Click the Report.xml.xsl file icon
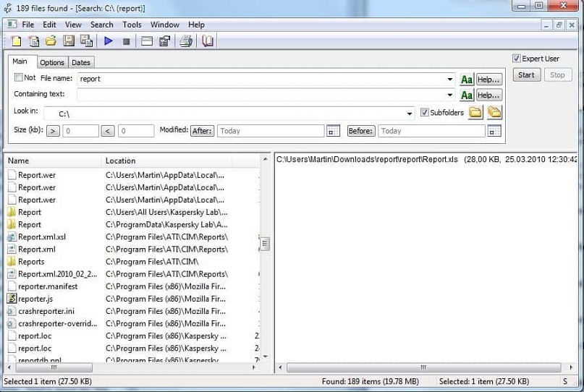This screenshot has width=584, height=392. [x=12, y=237]
